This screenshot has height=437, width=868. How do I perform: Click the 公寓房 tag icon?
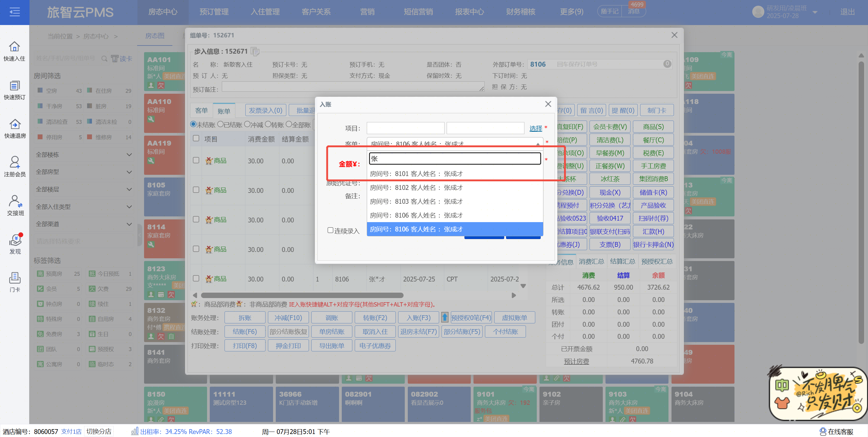coord(40,364)
